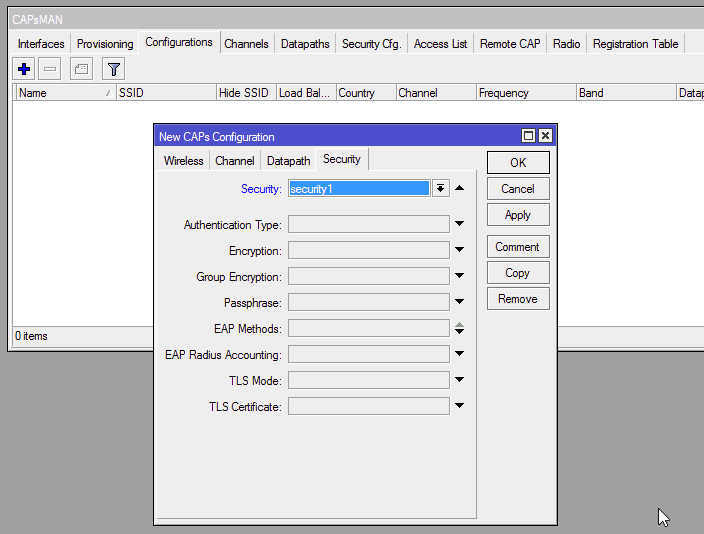Click the Comment icon in toolbar

click(x=81, y=69)
